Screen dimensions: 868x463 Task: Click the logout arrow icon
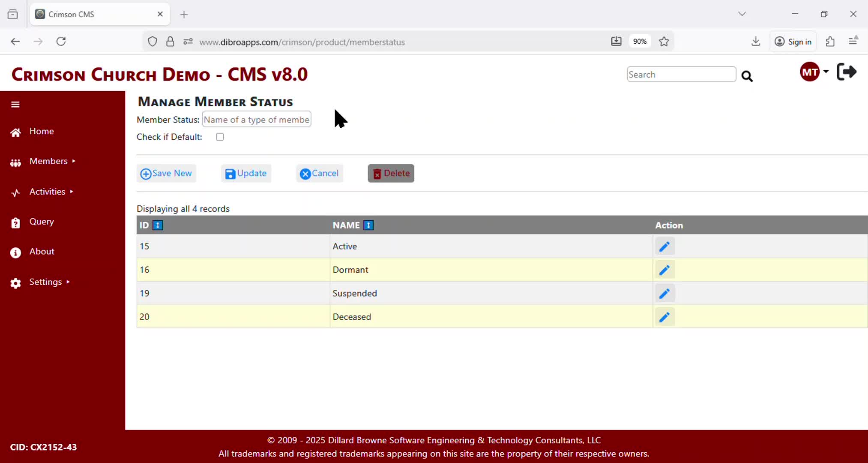tap(846, 72)
